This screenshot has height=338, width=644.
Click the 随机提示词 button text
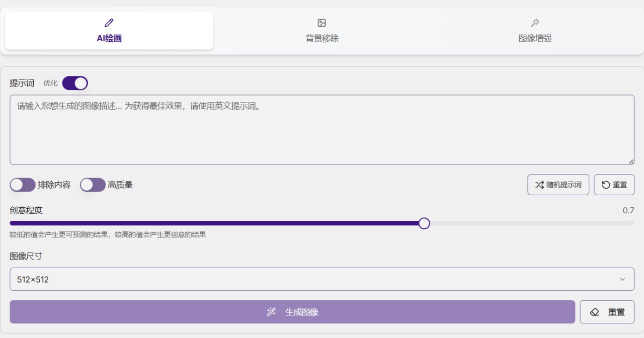coord(564,185)
